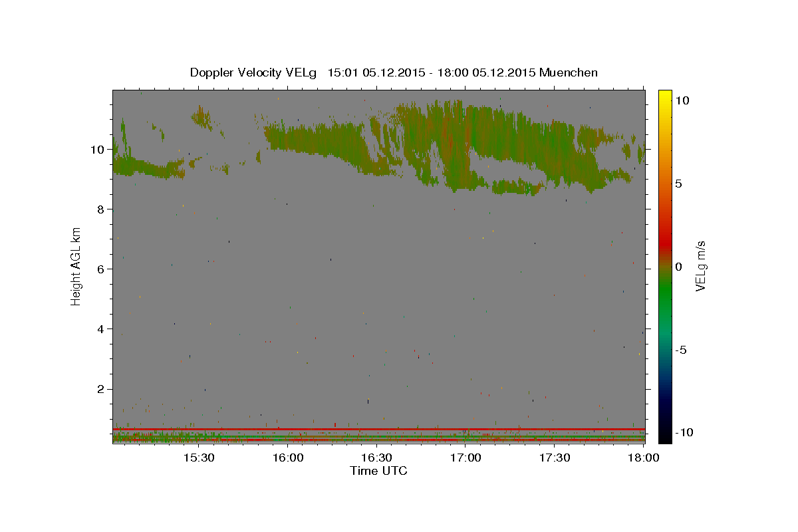The height and width of the screenshot is (532, 798).
Task: Click the plot title 'Doppler Velocity VELg'
Action: point(255,72)
